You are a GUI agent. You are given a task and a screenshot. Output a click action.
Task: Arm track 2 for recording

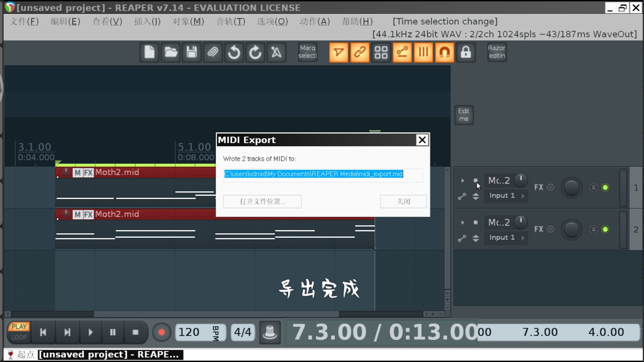pos(476,223)
